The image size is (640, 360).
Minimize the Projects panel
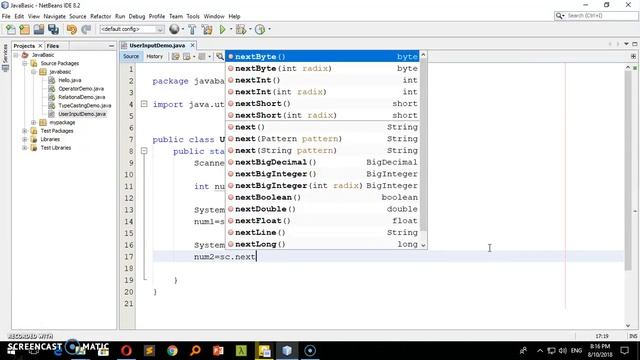click(x=111, y=46)
